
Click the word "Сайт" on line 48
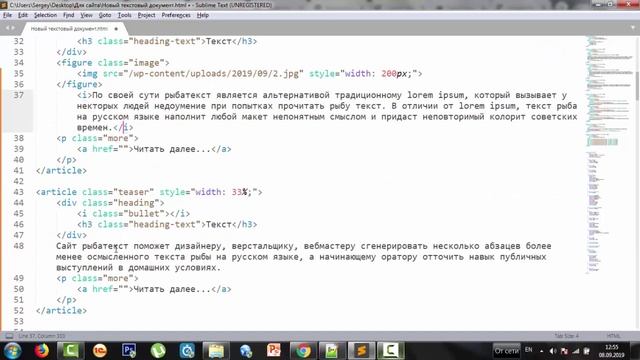[x=66, y=246]
